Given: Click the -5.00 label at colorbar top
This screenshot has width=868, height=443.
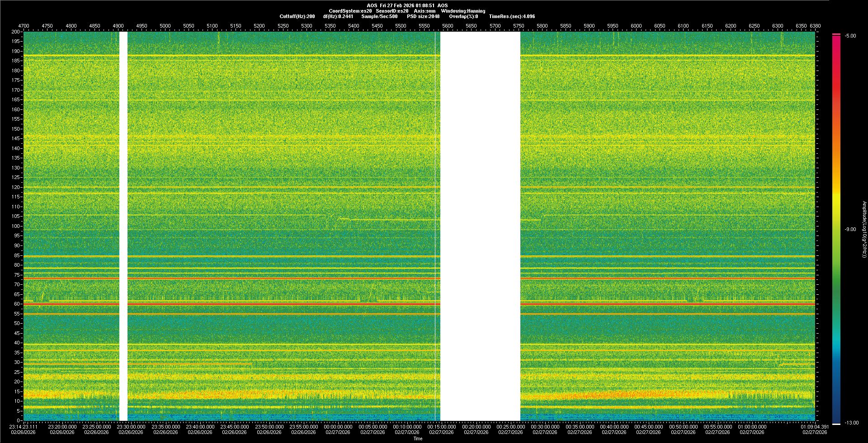Looking at the screenshot, I should [850, 36].
